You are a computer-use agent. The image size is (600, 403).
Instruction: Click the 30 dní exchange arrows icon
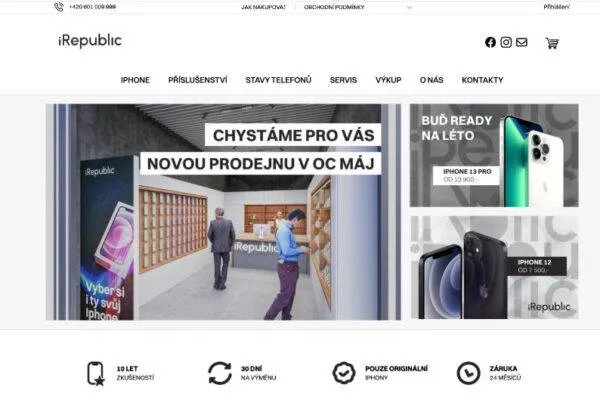tap(220, 373)
